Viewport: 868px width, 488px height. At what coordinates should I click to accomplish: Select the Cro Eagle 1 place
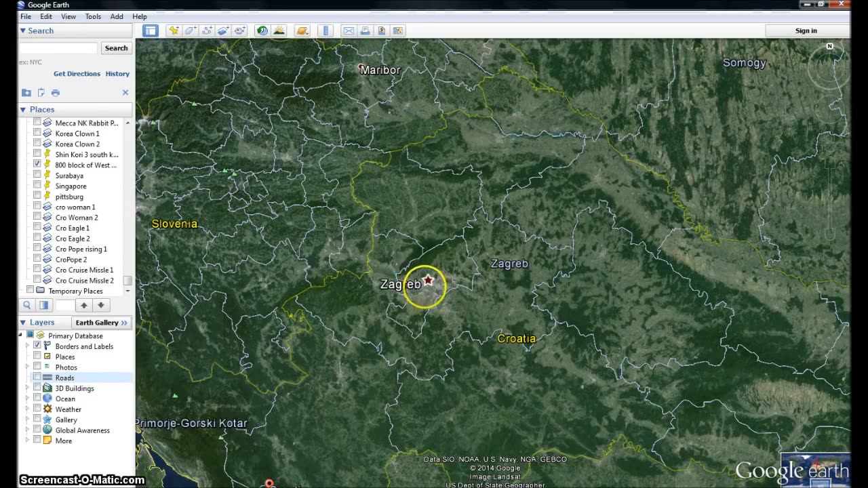coord(73,228)
